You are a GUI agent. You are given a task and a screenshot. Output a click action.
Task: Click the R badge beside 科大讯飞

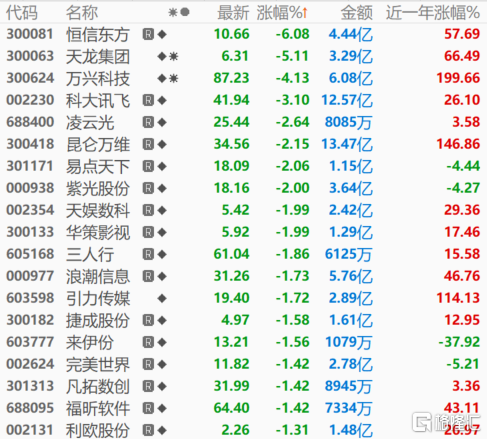point(148,100)
